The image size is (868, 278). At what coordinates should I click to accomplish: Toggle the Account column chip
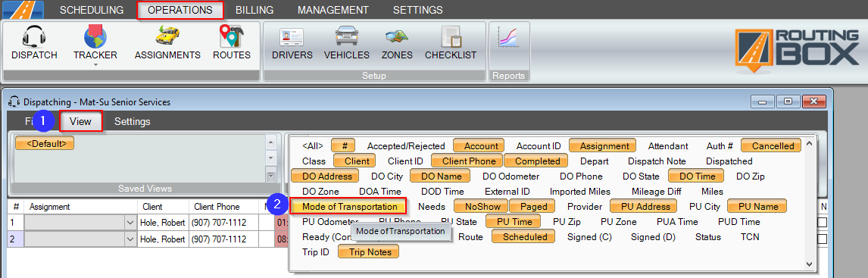point(479,145)
